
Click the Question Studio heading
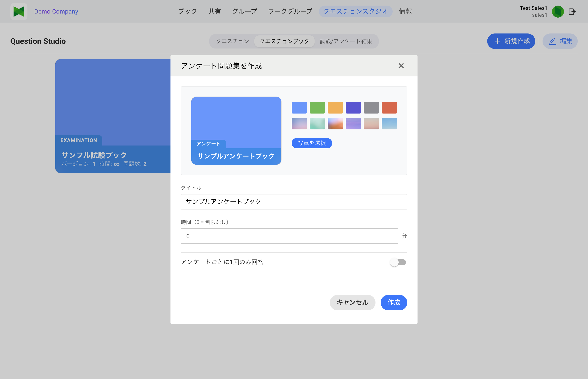[x=38, y=41]
